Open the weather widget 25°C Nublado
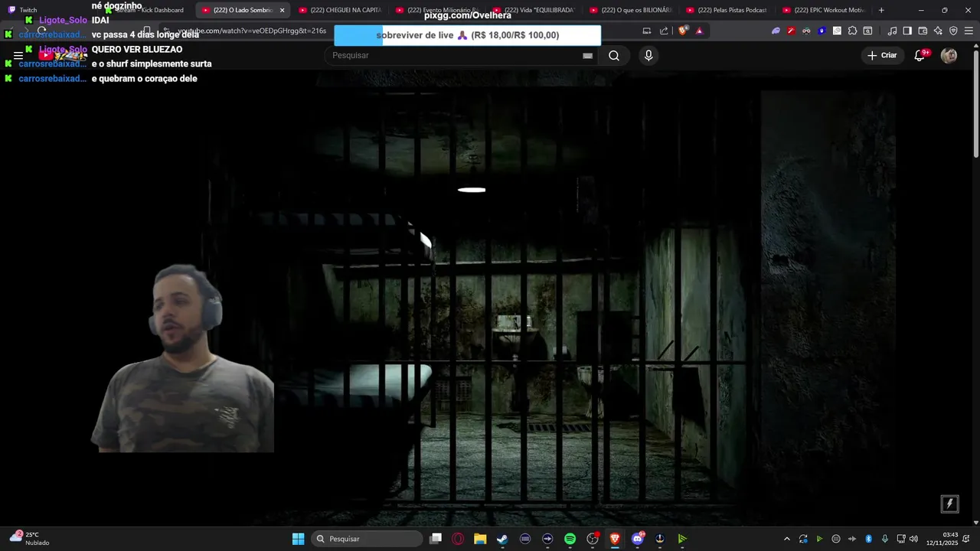 (x=31, y=539)
